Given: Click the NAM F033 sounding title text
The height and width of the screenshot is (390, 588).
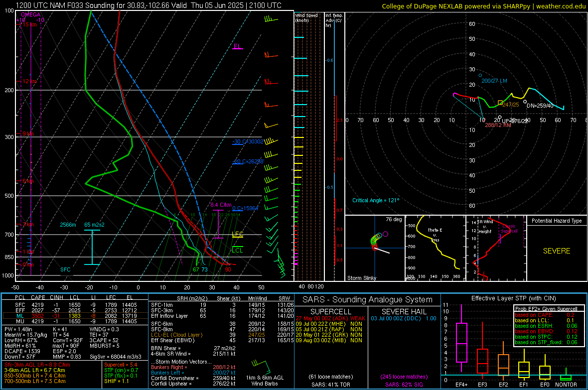Looking at the screenshot, I should tap(148, 5).
